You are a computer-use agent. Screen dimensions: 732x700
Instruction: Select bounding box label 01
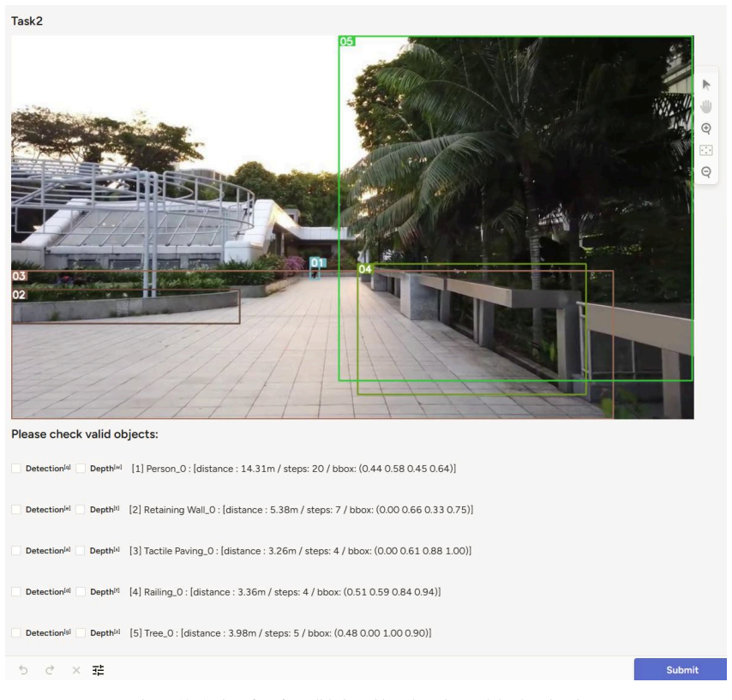[317, 262]
